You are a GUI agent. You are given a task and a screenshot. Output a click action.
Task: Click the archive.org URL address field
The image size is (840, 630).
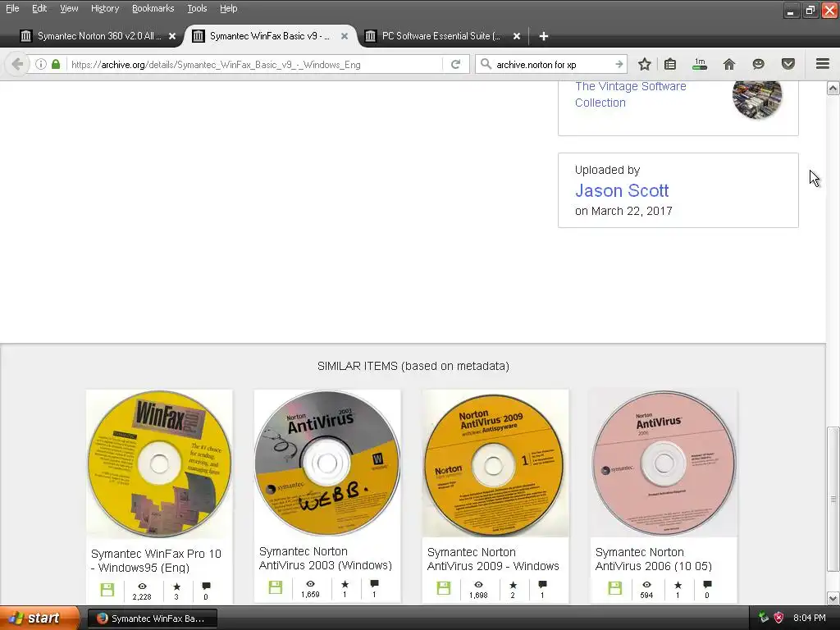(254, 64)
